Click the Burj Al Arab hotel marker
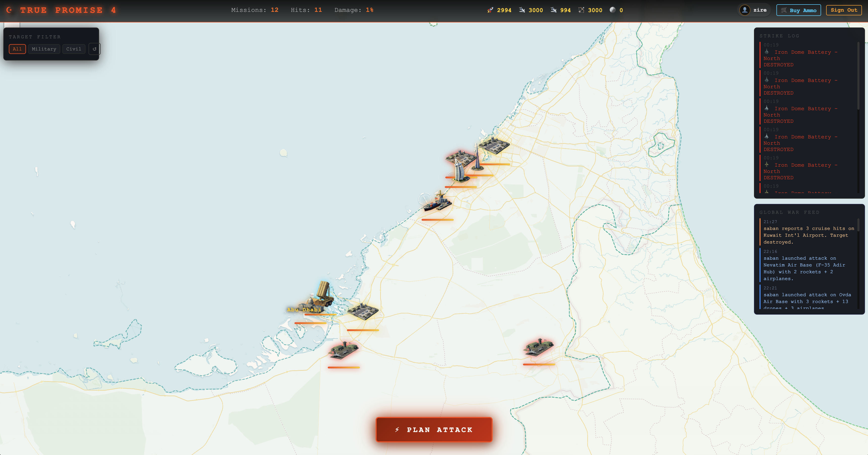 click(x=459, y=171)
